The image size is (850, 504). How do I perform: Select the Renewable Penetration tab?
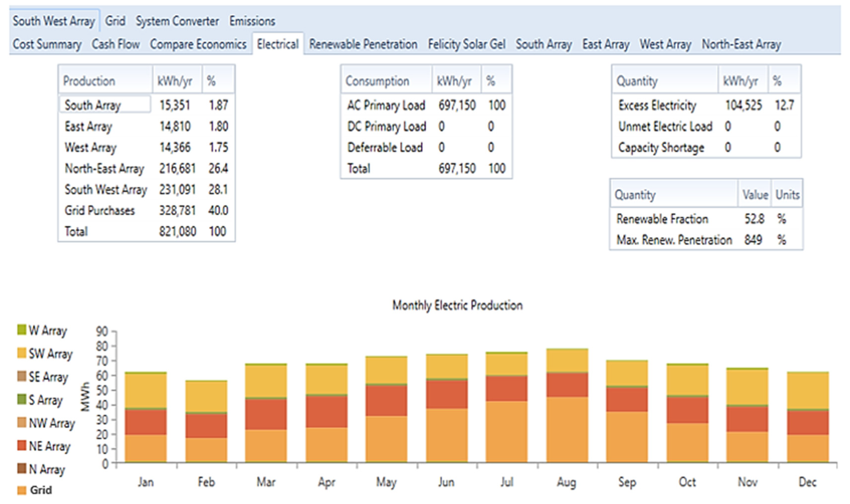click(x=363, y=45)
